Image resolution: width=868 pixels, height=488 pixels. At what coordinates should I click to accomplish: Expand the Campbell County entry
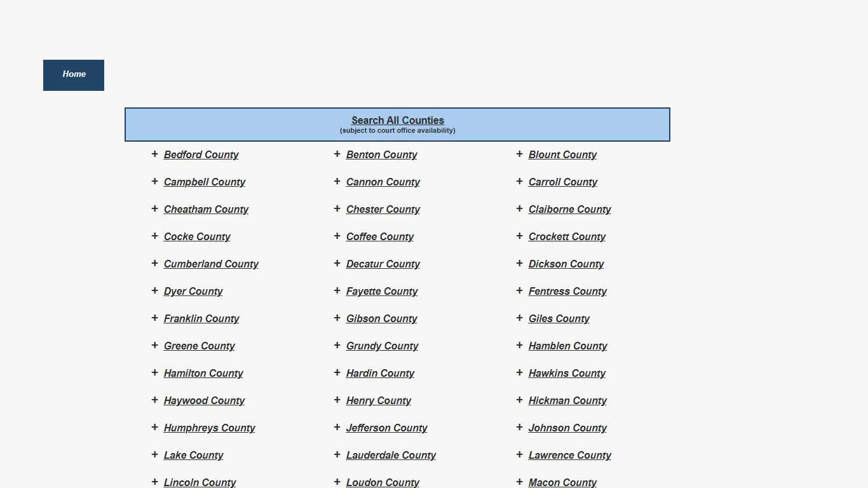(x=155, y=182)
